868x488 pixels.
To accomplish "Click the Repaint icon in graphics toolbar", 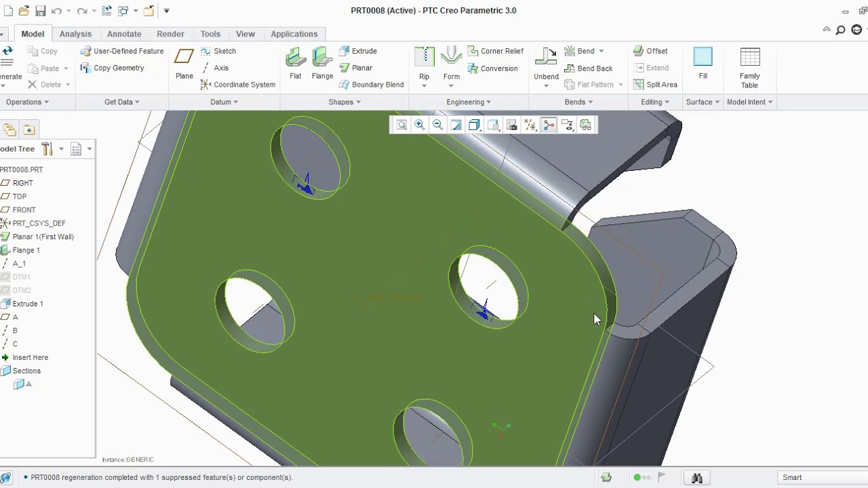I will click(456, 125).
